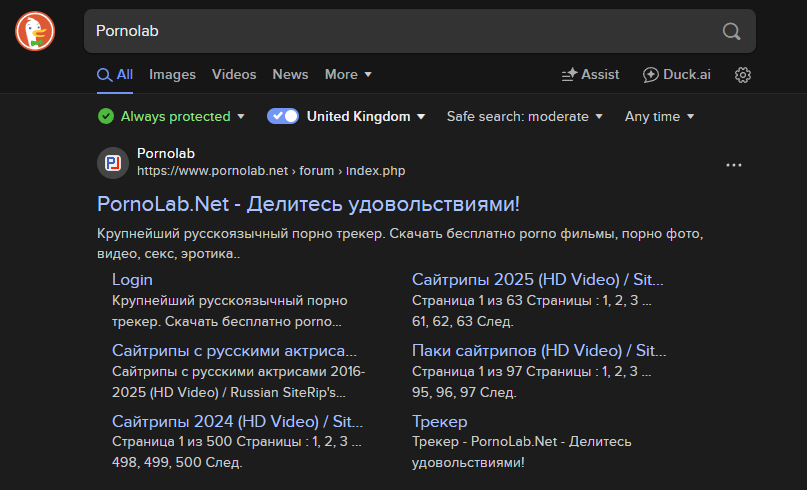Expand the Safe search: moderate dropdown

[x=524, y=117]
